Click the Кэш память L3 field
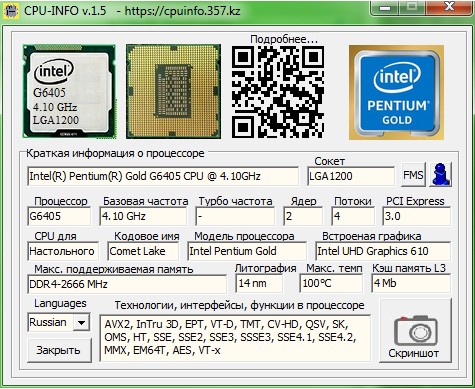This screenshot has height=389, width=475. [x=411, y=284]
